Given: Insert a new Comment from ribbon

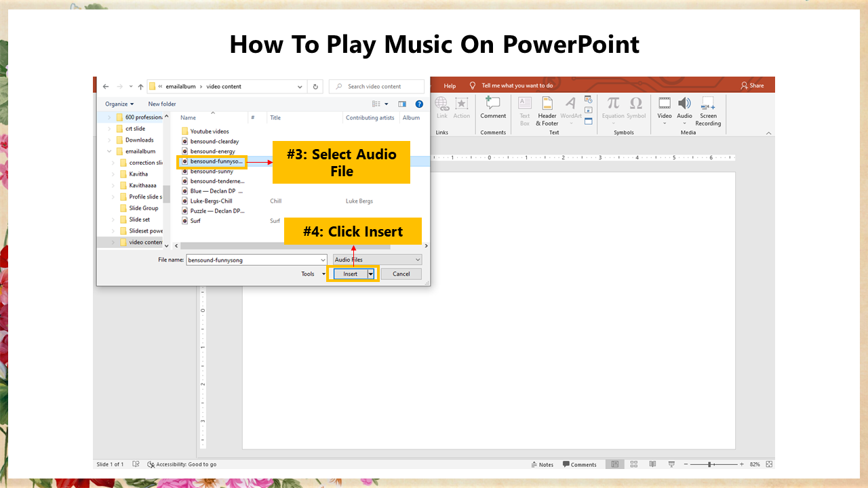Looking at the screenshot, I should click(493, 107).
